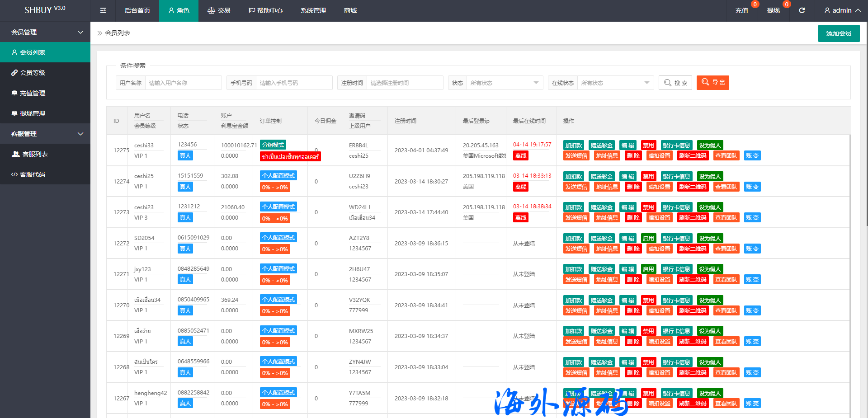The width and height of the screenshot is (868, 418).
Task: Toggle the sidebar collapse hamburger icon
Action: [103, 10]
